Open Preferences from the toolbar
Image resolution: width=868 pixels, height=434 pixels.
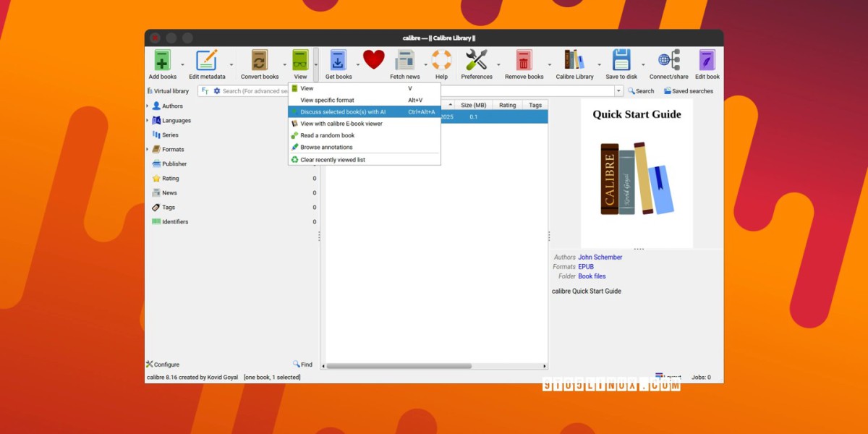click(x=476, y=61)
